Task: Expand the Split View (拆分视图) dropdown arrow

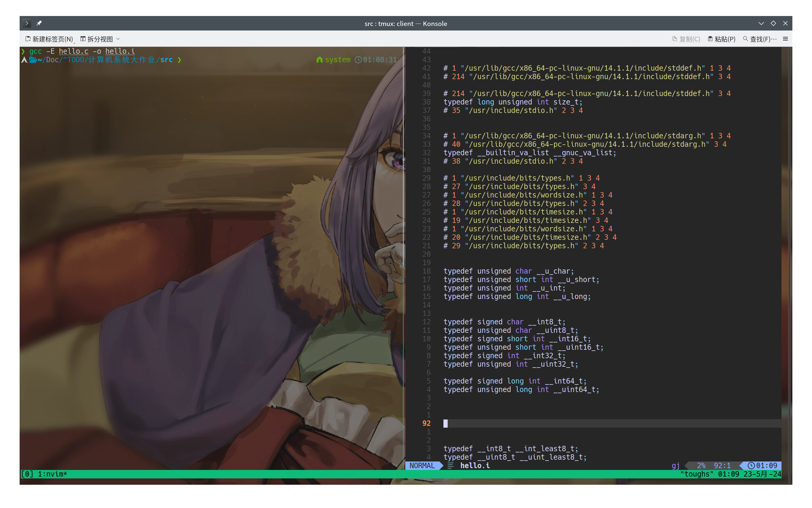Action: tap(118, 39)
